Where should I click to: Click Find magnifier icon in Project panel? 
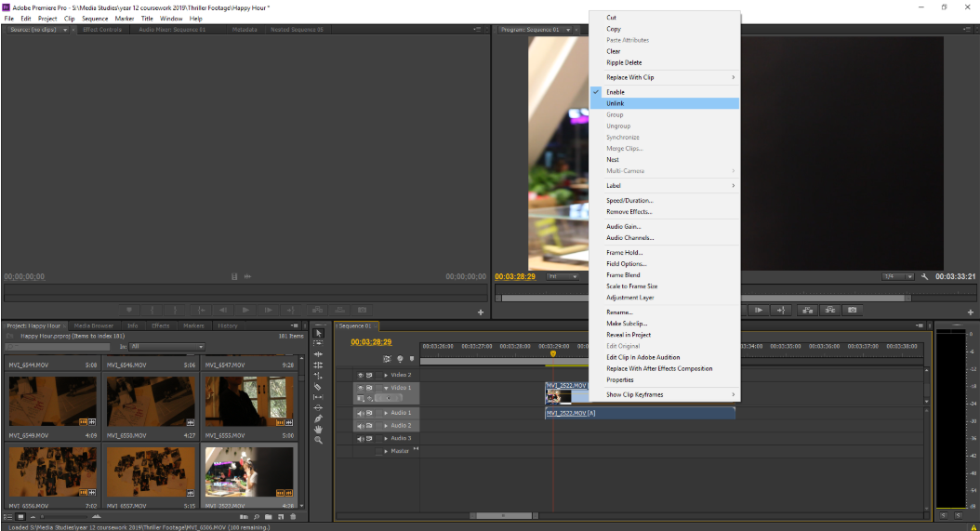click(x=257, y=517)
